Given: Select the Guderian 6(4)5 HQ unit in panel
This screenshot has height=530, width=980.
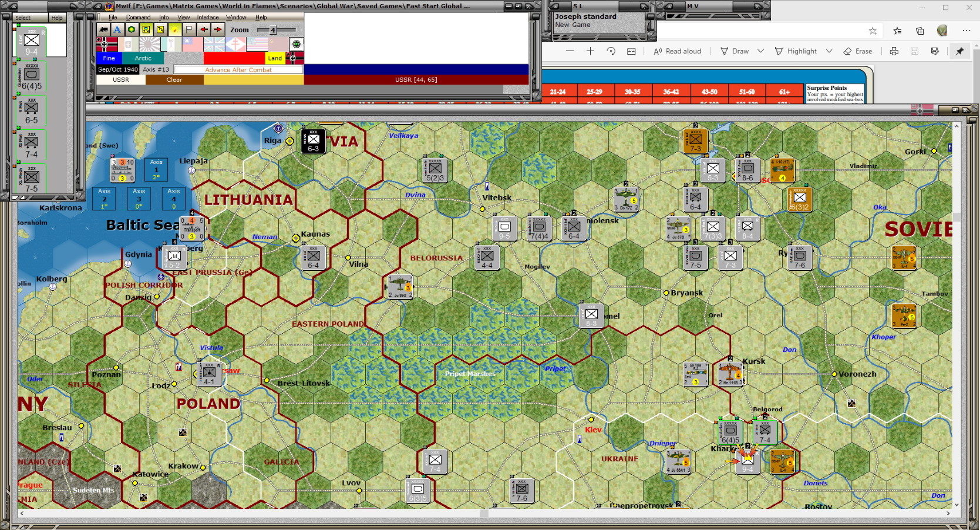Looking at the screenshot, I should click(32, 76).
